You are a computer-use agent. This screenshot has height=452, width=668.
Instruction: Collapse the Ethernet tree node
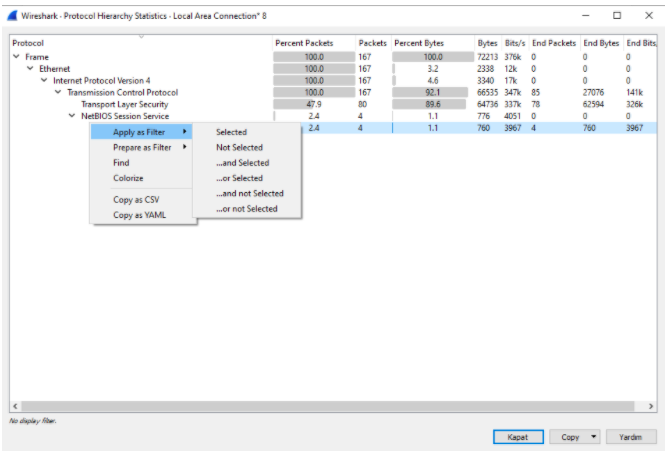pos(30,68)
